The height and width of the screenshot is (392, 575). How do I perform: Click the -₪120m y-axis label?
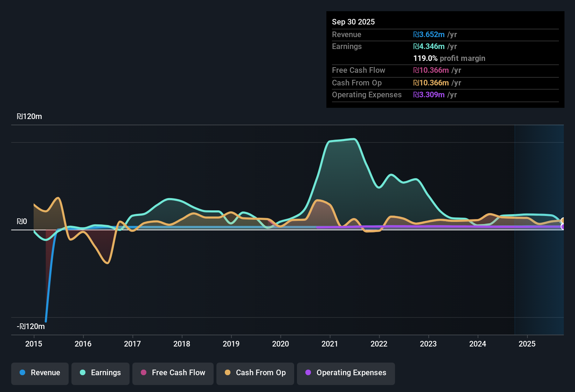[x=31, y=327]
